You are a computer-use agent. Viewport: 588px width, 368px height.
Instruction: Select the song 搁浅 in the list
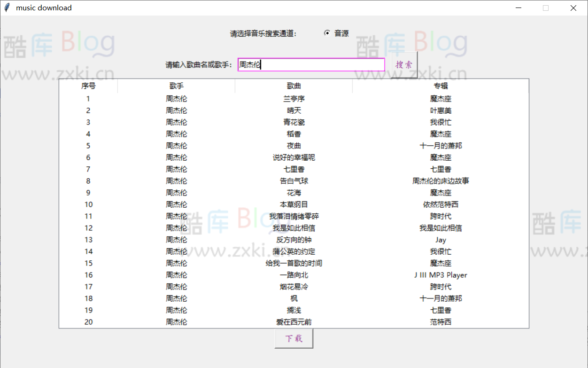(x=294, y=310)
